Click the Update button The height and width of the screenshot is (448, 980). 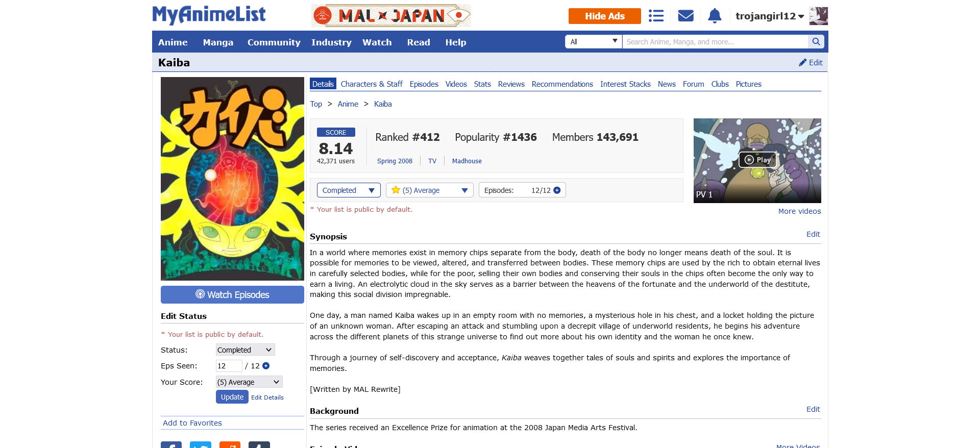tap(232, 397)
